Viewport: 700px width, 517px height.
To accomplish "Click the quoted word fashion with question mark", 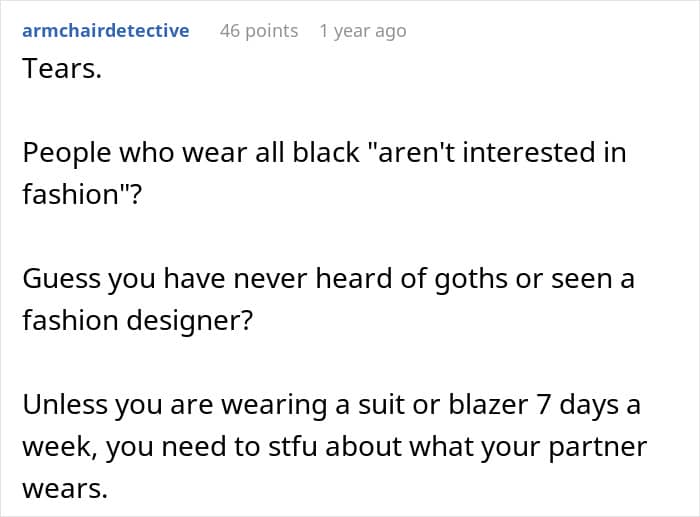I will point(82,194).
